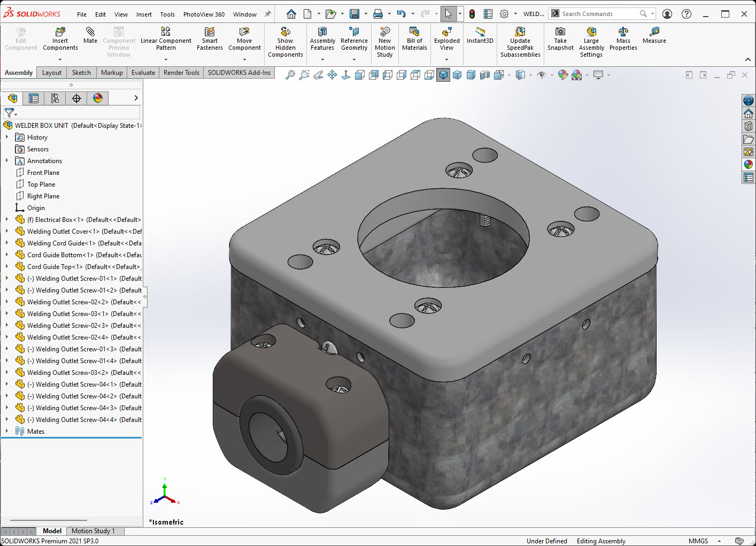The image size is (756, 546).
Task: Expand the manager pane tabs arrow
Action: coord(136,98)
